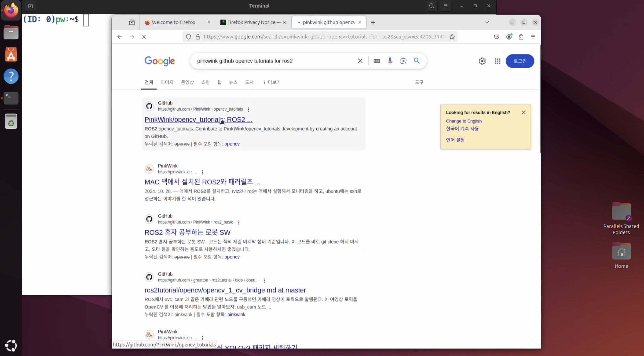
Task: Click the blue 로그인 sign-in button
Action: pyautogui.click(x=520, y=61)
